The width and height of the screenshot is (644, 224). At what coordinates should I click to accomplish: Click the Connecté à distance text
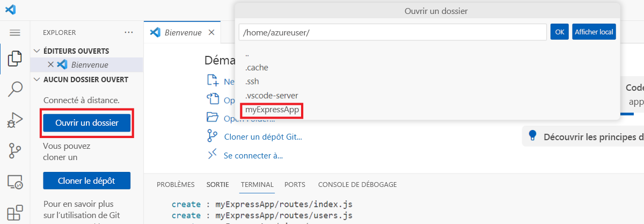(x=82, y=100)
